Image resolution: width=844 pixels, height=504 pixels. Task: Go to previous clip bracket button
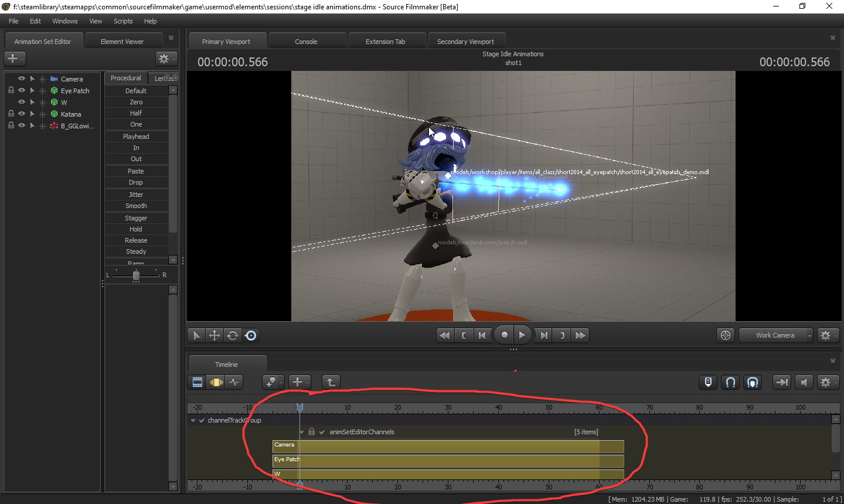click(464, 335)
